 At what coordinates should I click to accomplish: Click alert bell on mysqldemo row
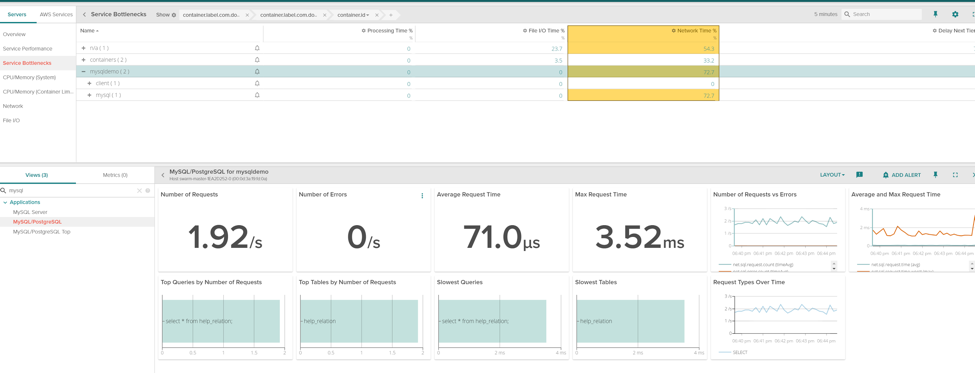pos(257,71)
